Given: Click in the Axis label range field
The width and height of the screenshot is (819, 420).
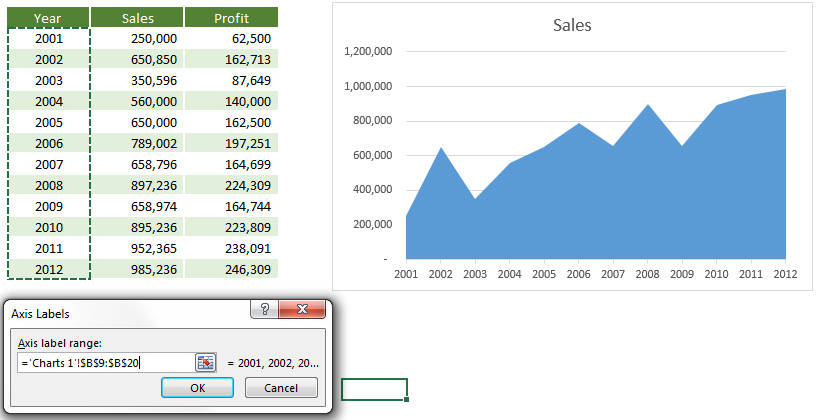Looking at the screenshot, I should coord(106,363).
